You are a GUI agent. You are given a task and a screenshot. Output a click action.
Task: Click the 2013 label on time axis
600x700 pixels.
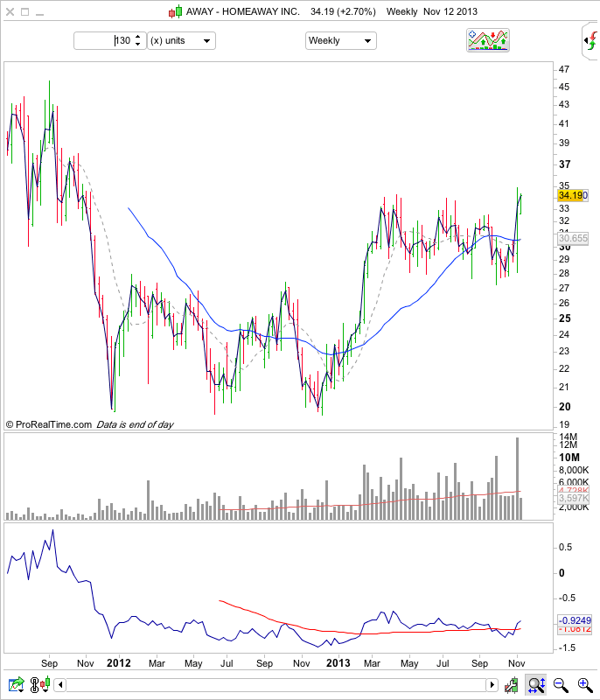338,663
